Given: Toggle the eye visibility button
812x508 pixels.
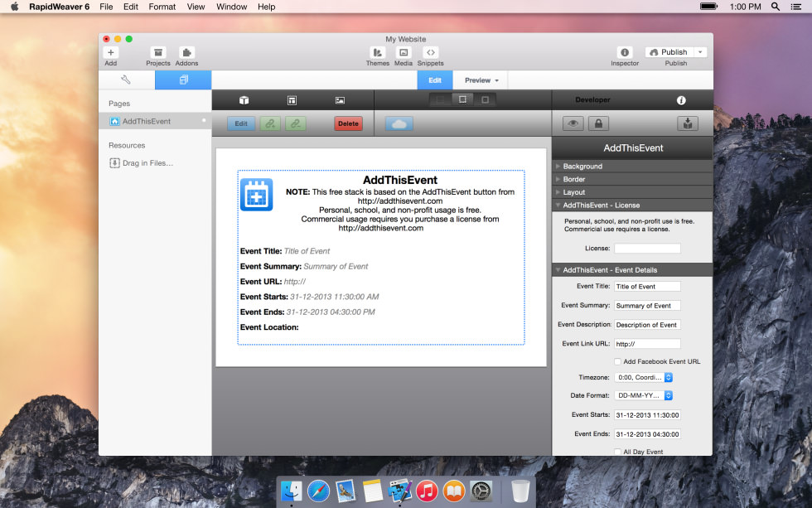Looking at the screenshot, I should (x=573, y=123).
